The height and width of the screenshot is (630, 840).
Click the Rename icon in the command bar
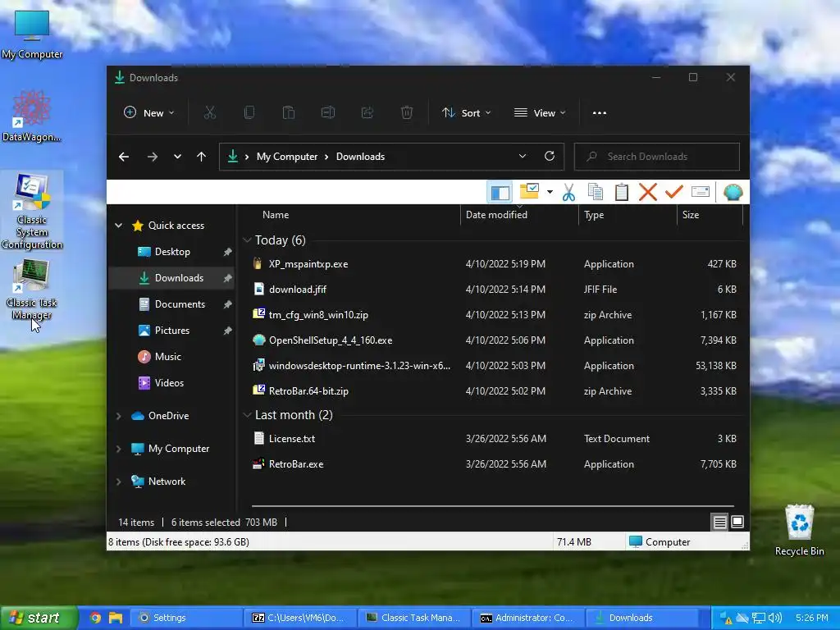(x=328, y=112)
